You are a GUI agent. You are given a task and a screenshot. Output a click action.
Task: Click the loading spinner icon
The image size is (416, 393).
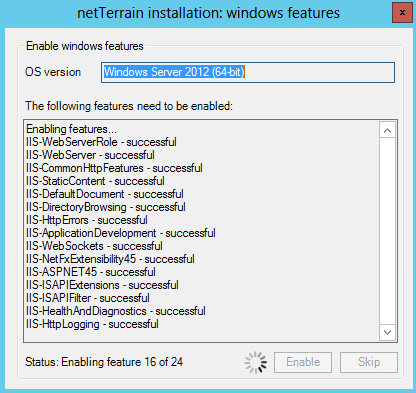[256, 362]
